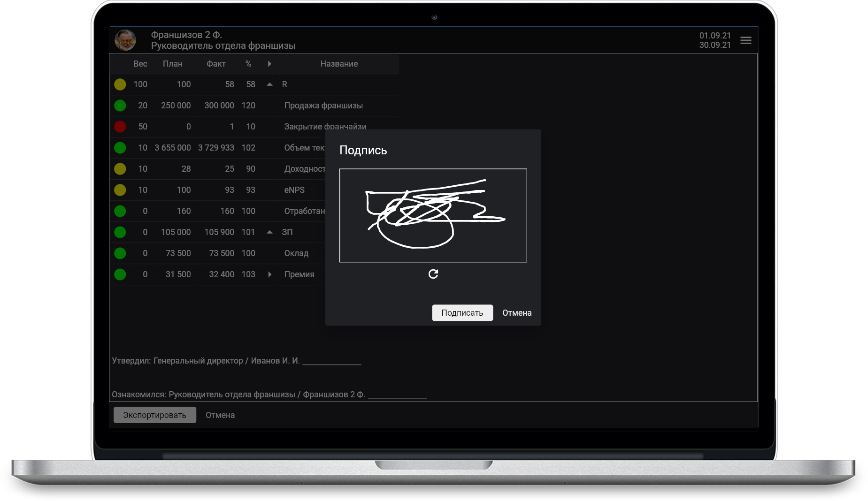
Task: Click the 105 900 fact value
Action: point(219,232)
